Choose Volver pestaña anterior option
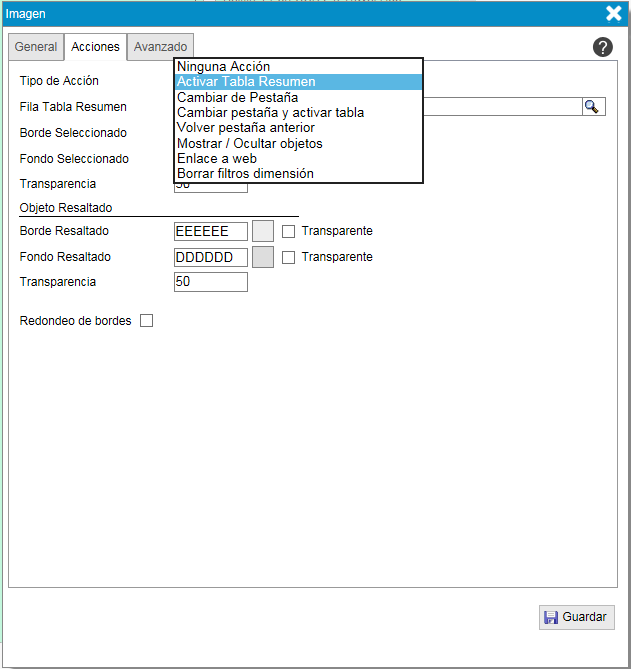The image size is (631, 669). pyautogui.click(x=245, y=128)
